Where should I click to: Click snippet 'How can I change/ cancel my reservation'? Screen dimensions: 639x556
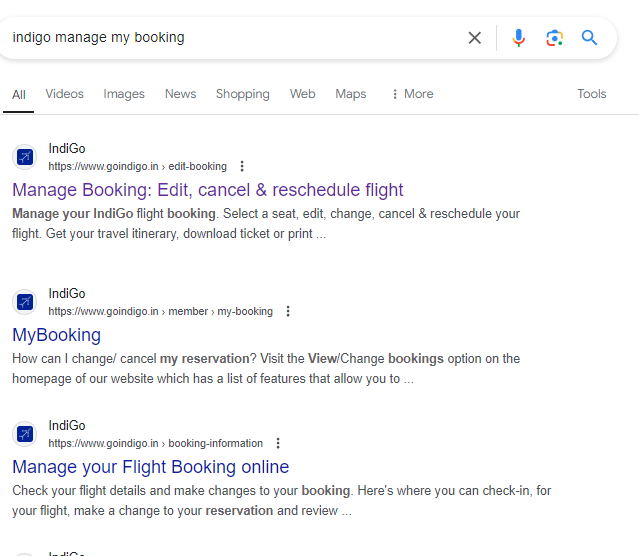click(x=130, y=359)
